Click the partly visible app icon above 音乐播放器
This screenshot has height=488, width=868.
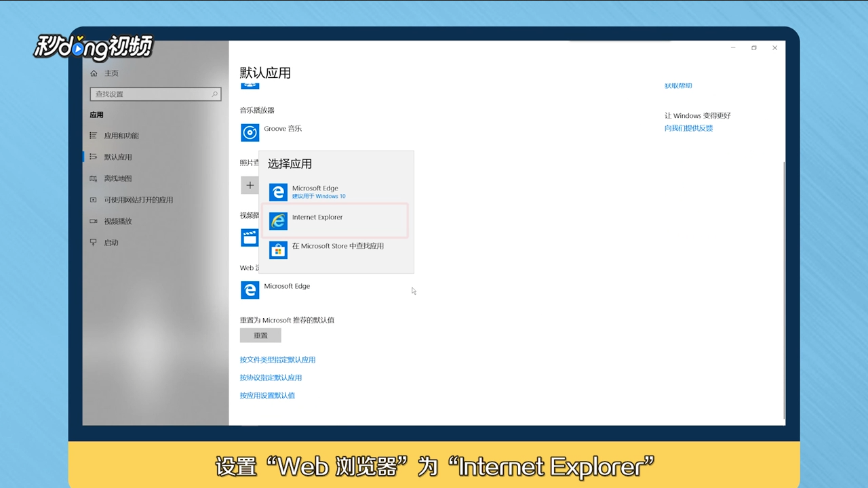[x=250, y=86]
